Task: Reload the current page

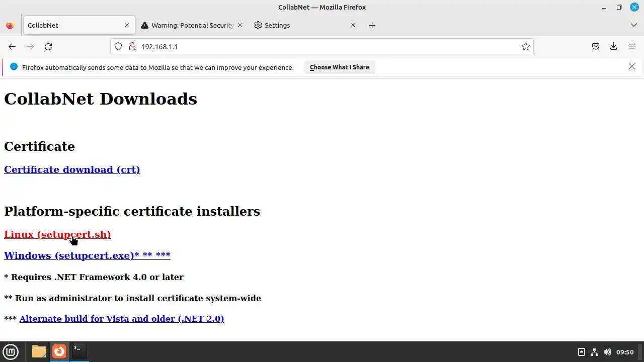Action: [x=48, y=46]
